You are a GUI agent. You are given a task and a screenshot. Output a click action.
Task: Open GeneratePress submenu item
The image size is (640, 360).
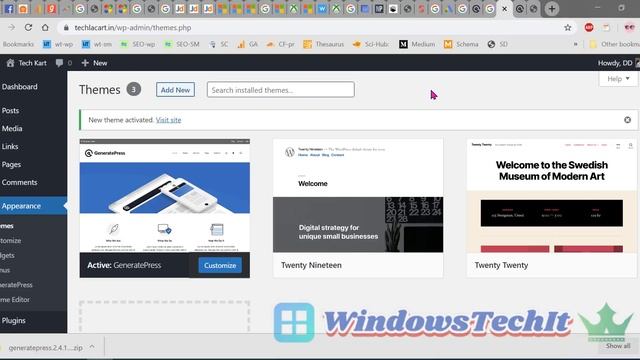(16, 284)
